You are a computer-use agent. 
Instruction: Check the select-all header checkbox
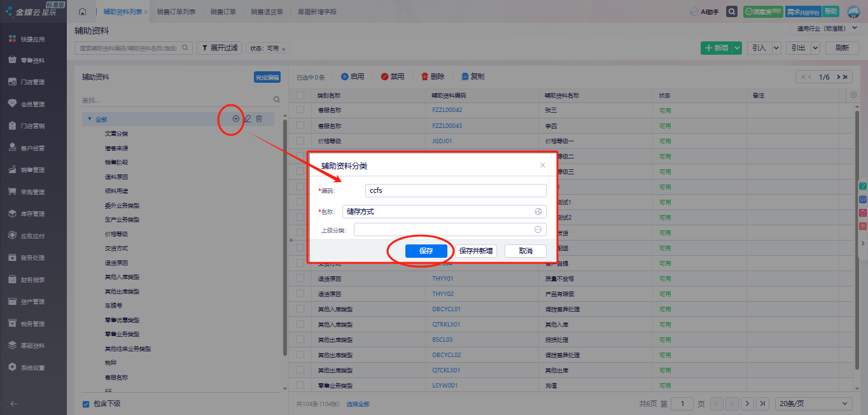(x=300, y=95)
